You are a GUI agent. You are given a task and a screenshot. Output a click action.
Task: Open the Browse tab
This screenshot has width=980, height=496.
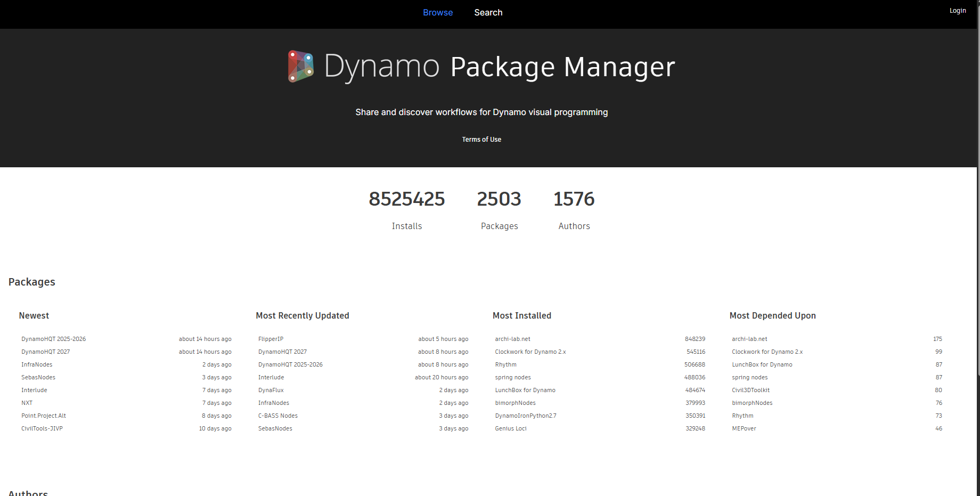438,12
